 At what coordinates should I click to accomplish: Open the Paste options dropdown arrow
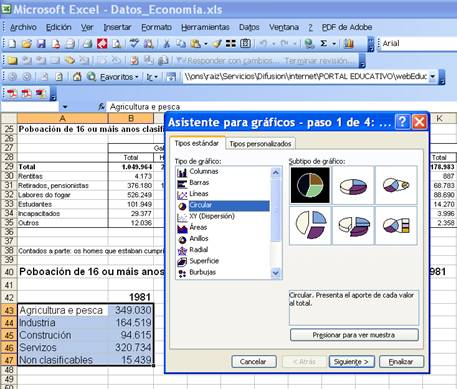tap(206, 44)
